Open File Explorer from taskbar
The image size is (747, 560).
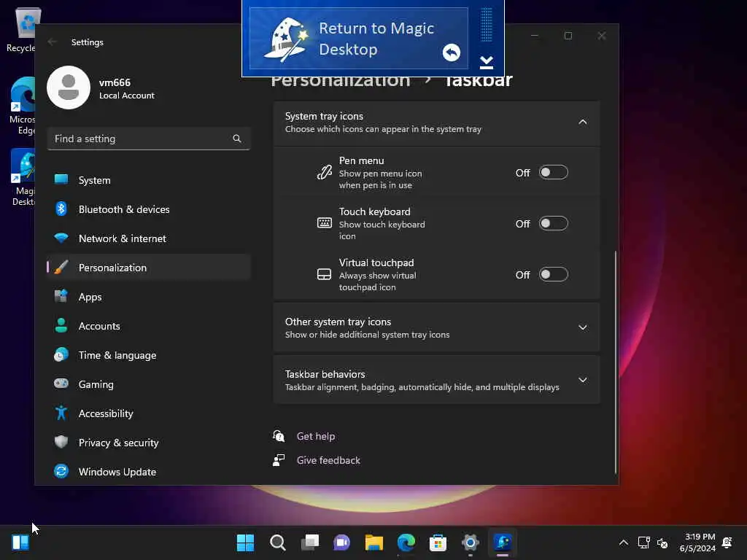point(374,542)
